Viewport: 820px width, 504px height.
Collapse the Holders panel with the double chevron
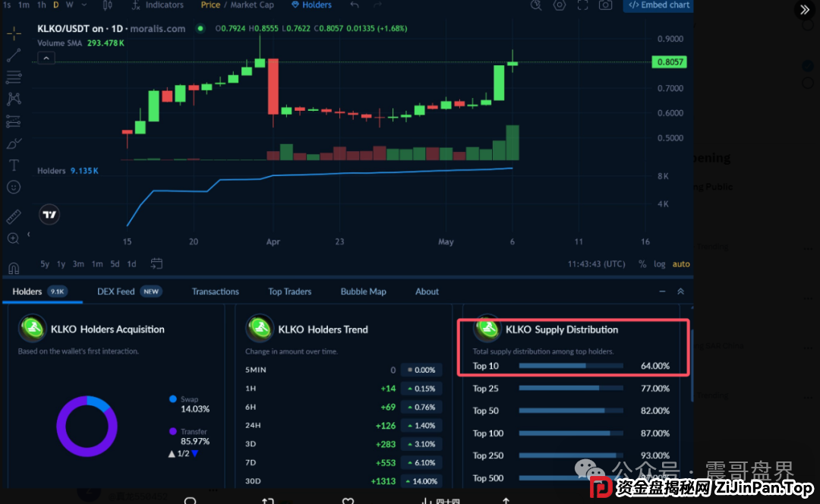pyautogui.click(x=680, y=291)
